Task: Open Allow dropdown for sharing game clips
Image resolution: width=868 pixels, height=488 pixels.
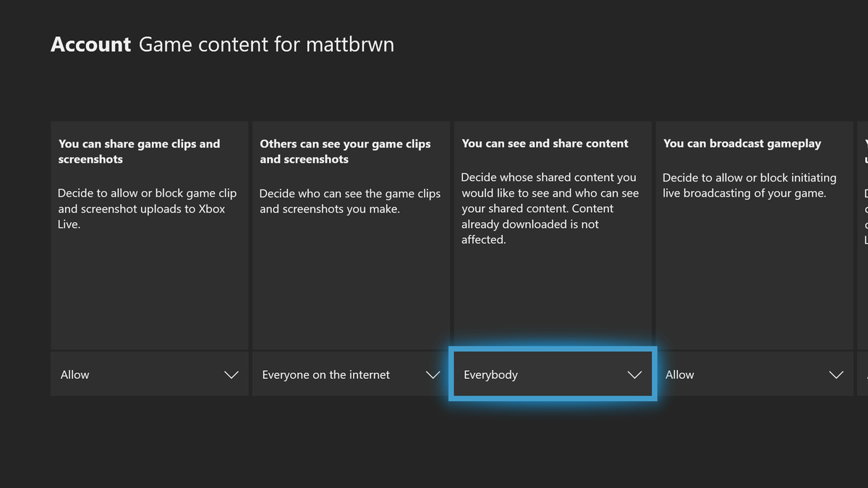Action: coord(149,374)
